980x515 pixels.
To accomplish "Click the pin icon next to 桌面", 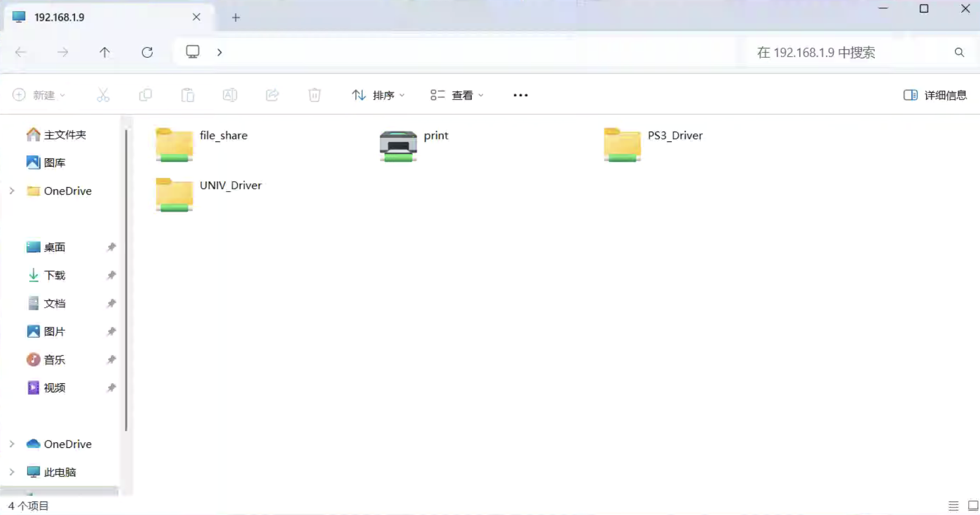I will pos(111,247).
